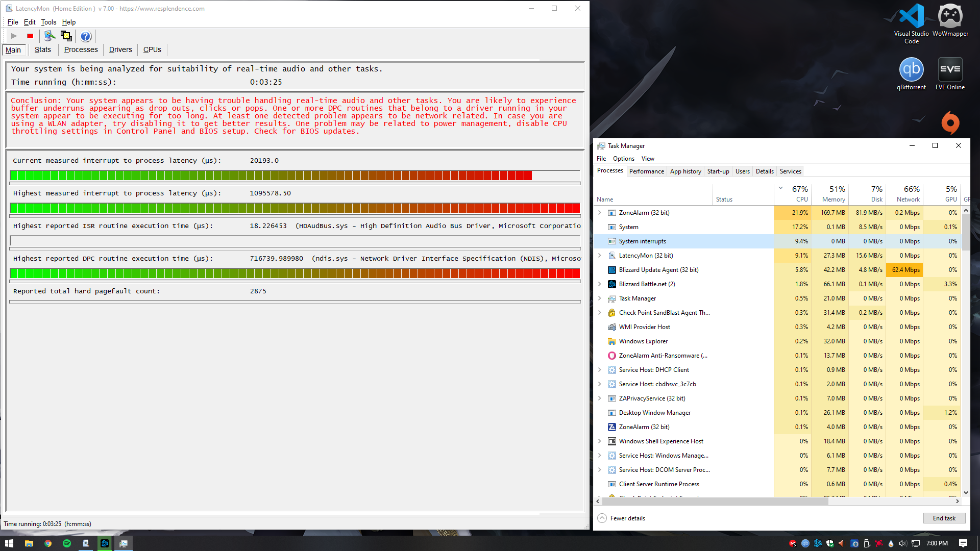The image size is (980, 551).
Task: Open Google Chrome from the taskbar
Action: coord(48,543)
